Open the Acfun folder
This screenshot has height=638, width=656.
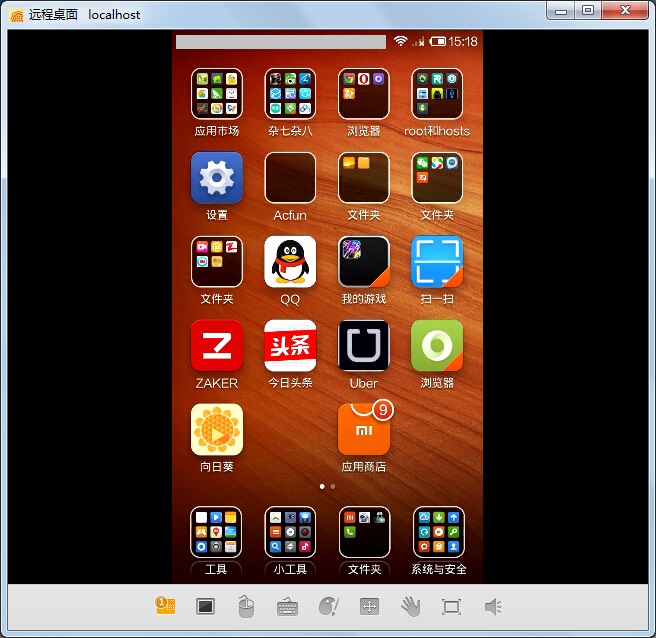point(290,178)
